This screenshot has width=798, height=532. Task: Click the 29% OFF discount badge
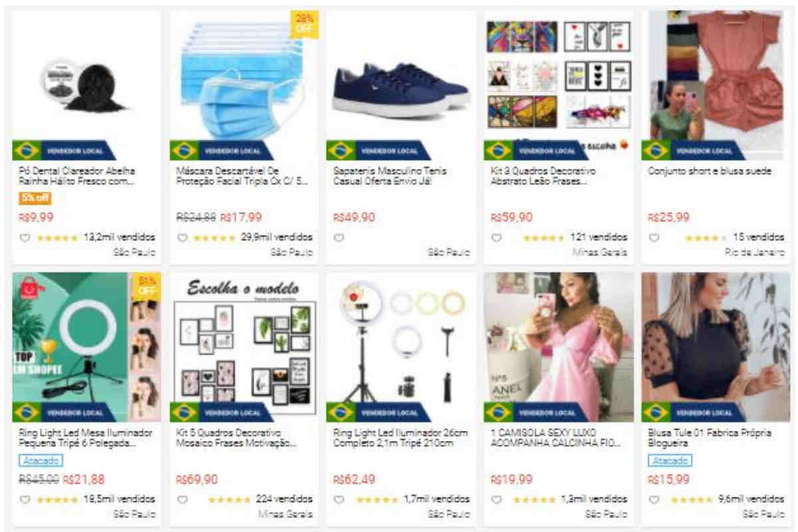click(304, 23)
